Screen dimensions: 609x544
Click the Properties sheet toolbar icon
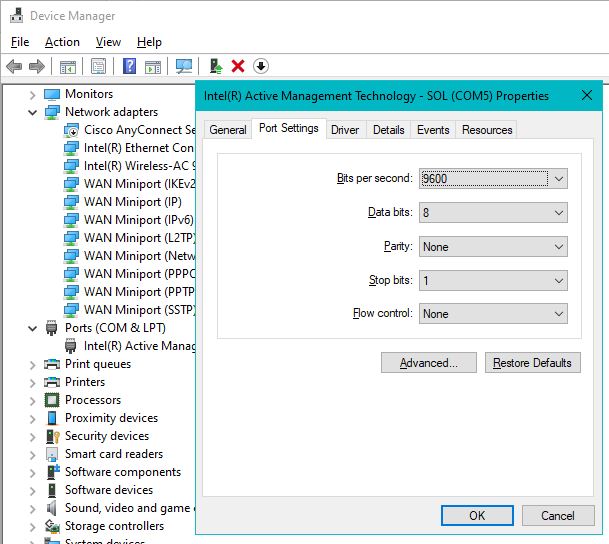(98, 66)
